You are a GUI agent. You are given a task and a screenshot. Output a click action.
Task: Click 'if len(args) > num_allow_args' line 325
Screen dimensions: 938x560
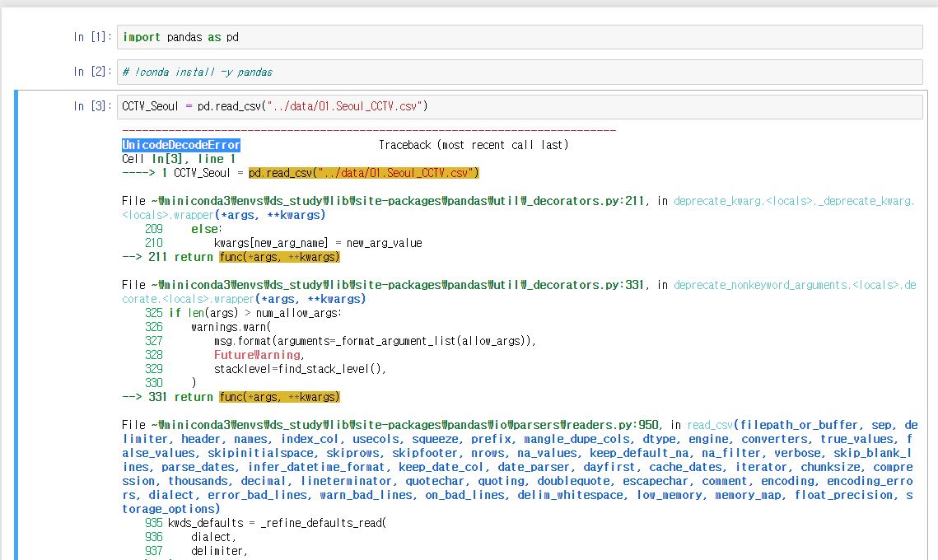tap(255, 313)
